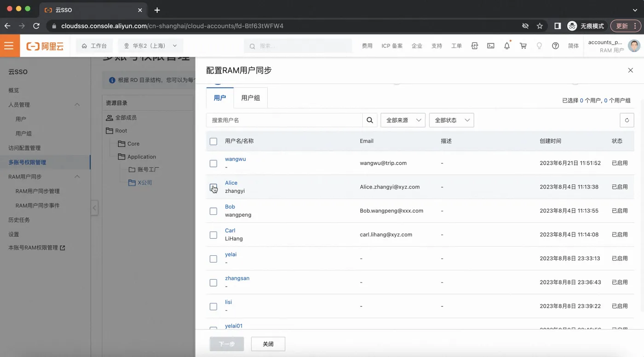Click external link icon beside 本账号RAM权限管理
The height and width of the screenshot is (357, 644).
(x=63, y=248)
